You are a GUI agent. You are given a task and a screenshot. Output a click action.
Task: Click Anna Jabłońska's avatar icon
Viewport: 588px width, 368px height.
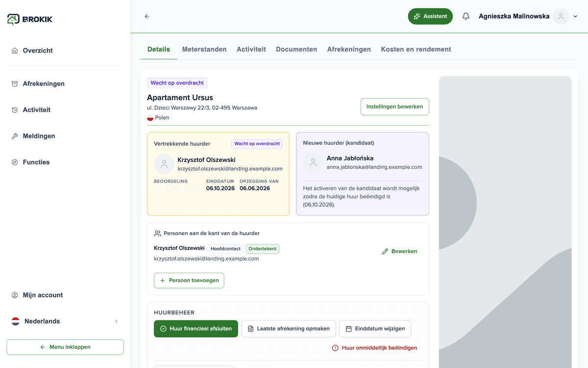(313, 162)
